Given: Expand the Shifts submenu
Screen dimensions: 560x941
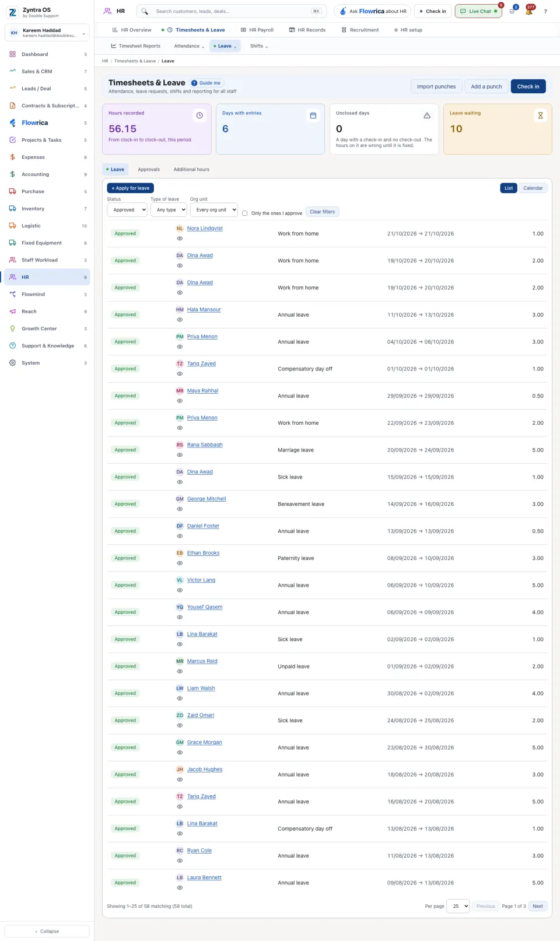Looking at the screenshot, I should point(259,46).
